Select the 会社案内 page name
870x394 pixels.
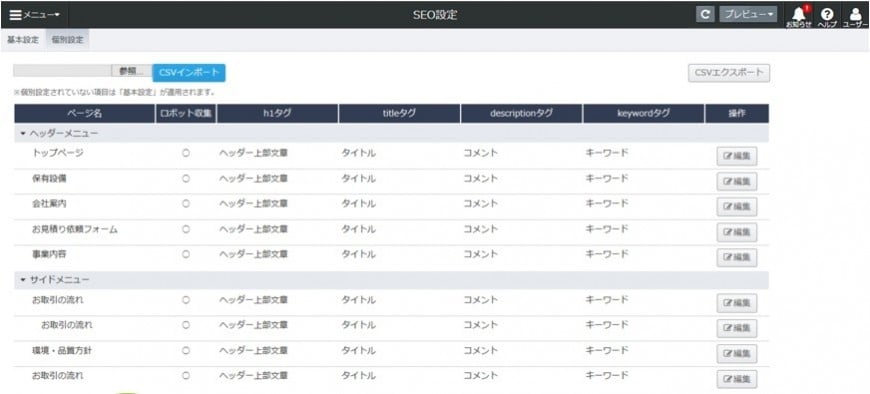click(49, 204)
